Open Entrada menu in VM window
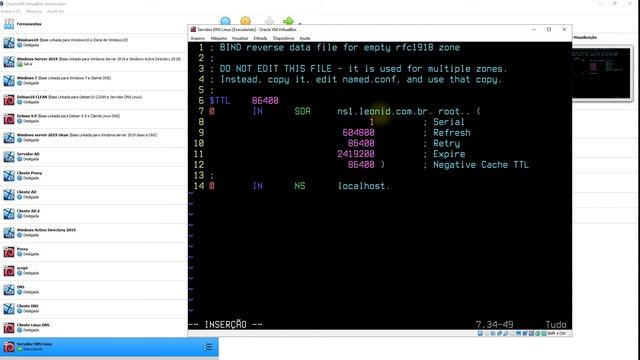The image size is (640, 360). click(260, 38)
